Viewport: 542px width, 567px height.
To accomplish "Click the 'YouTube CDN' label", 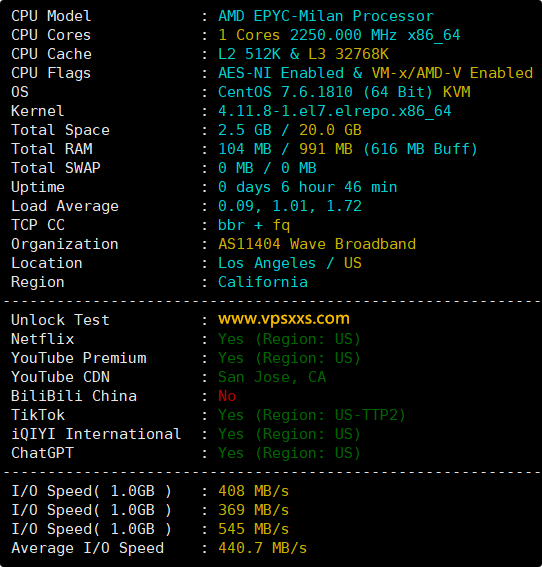I will [60, 377].
